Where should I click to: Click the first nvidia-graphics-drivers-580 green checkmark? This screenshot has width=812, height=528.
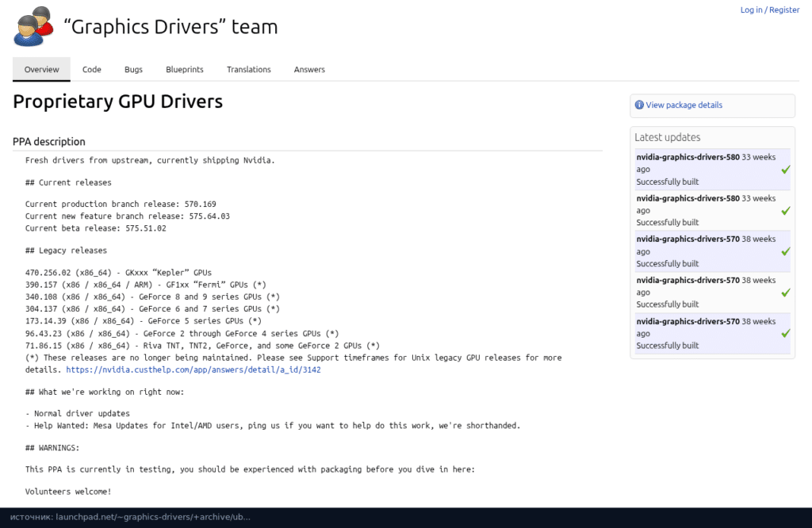click(x=786, y=170)
